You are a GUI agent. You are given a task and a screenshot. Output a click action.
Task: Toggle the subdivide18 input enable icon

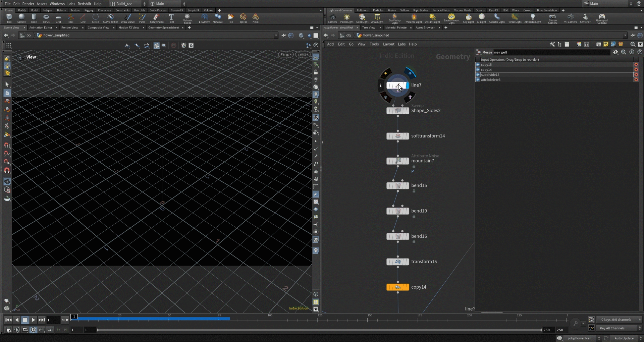478,75
